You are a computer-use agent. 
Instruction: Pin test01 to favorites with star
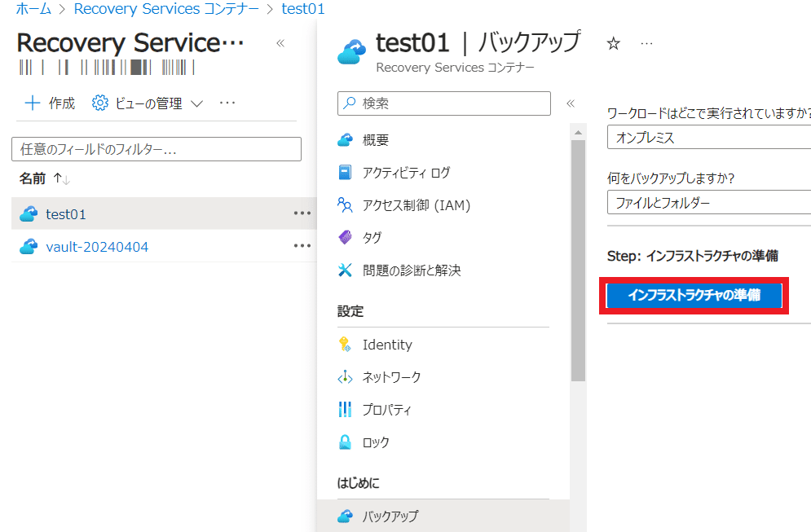(614, 43)
